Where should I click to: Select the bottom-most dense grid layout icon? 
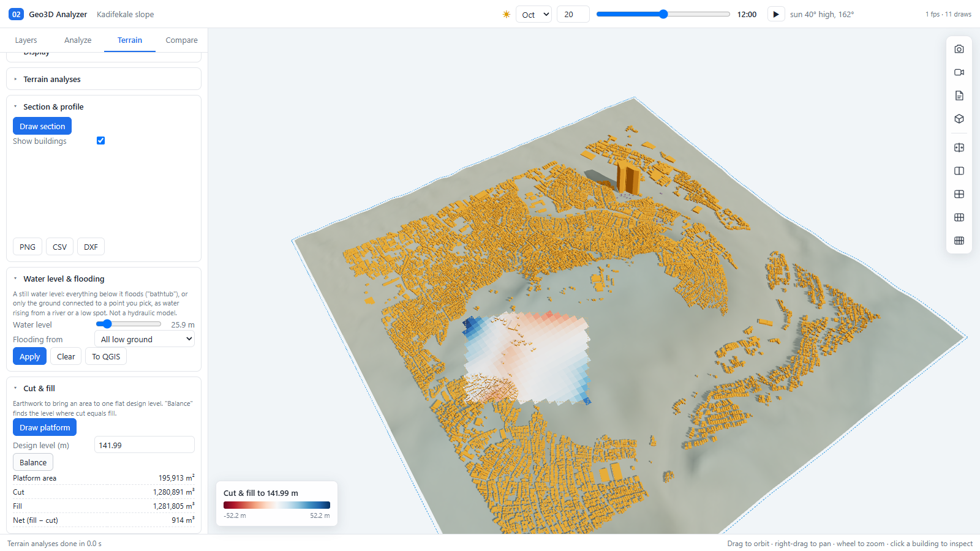pyautogui.click(x=959, y=241)
